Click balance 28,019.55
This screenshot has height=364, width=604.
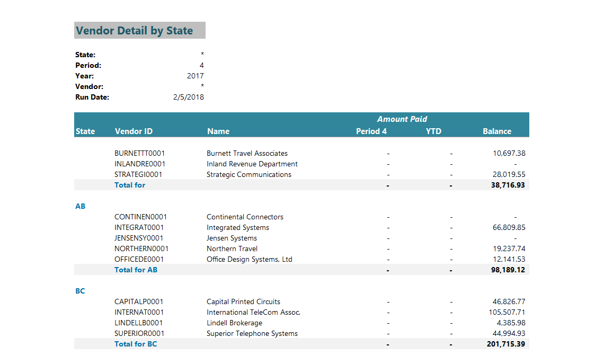(509, 174)
